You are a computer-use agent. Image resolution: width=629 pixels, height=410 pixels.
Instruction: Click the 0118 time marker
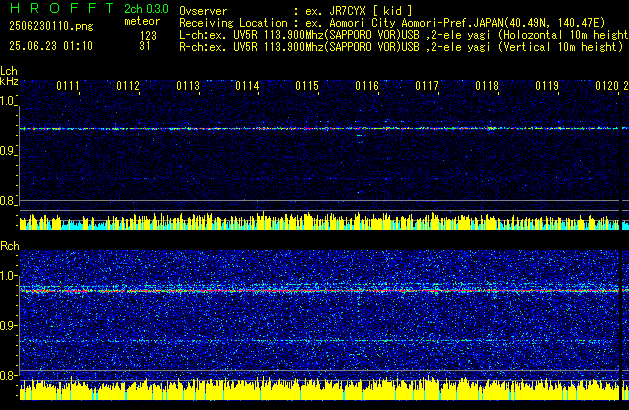click(487, 86)
